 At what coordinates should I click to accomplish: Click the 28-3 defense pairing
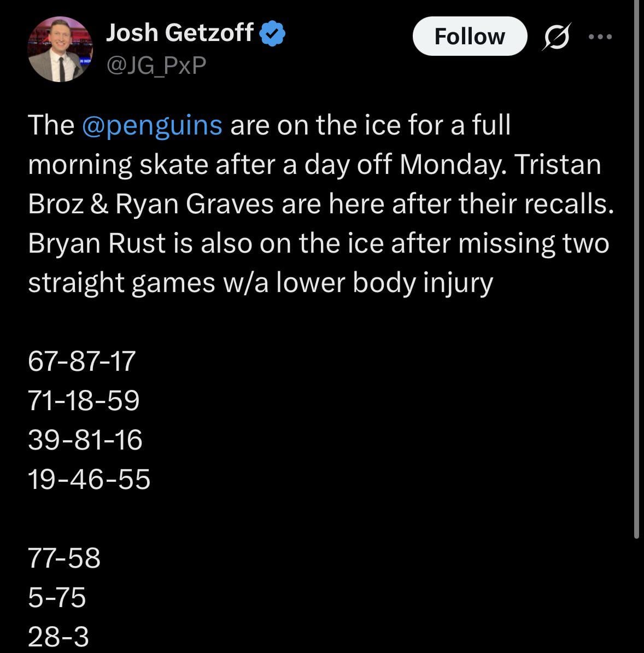click(58, 637)
